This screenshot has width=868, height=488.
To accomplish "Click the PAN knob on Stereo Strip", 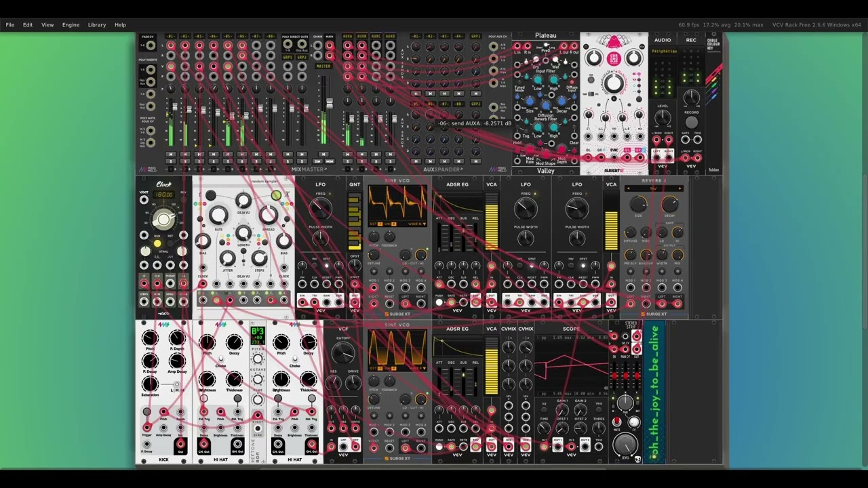I will 625,403.
